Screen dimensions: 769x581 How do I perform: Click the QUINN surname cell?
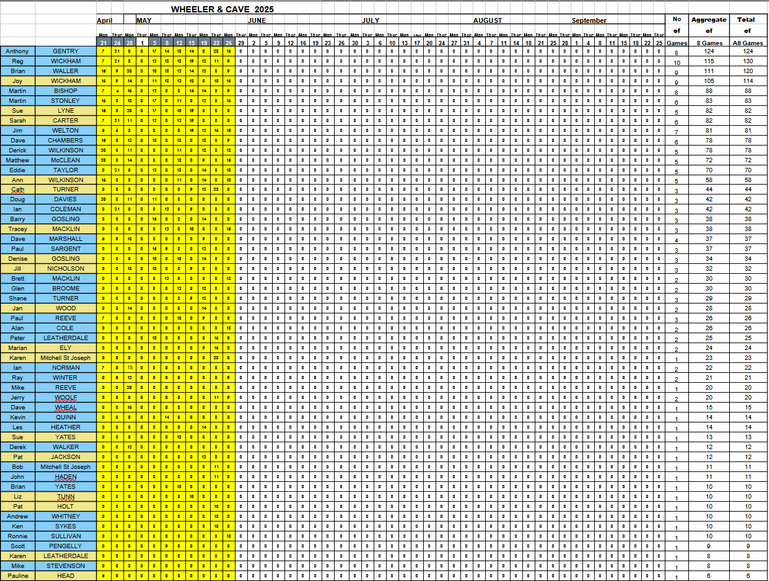[66, 417]
